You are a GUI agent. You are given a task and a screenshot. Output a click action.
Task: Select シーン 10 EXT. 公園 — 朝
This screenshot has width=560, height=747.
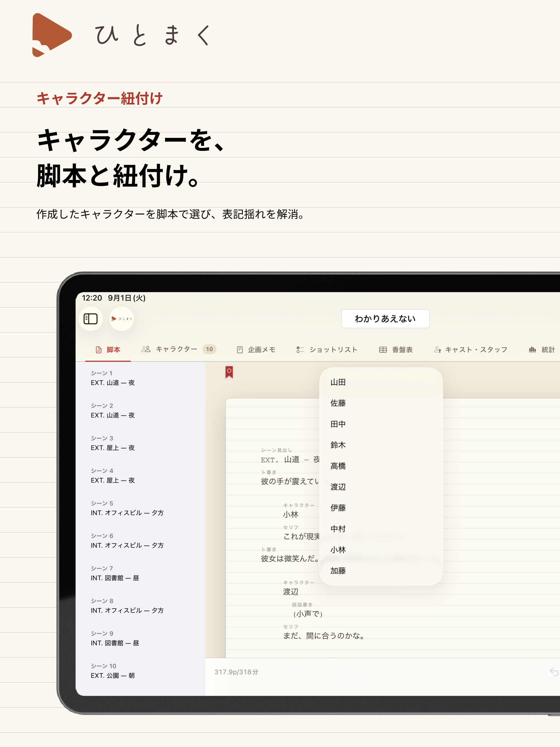click(x=140, y=671)
